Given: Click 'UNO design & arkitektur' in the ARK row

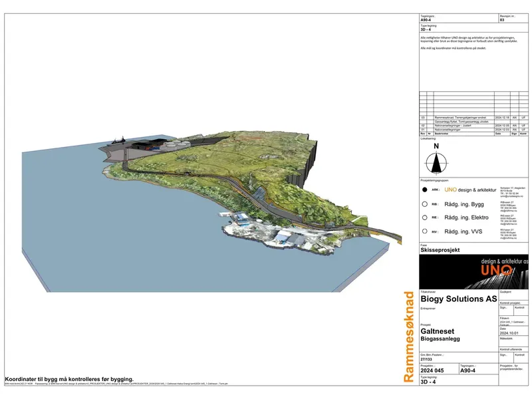Looking at the screenshot, I should (470, 190).
